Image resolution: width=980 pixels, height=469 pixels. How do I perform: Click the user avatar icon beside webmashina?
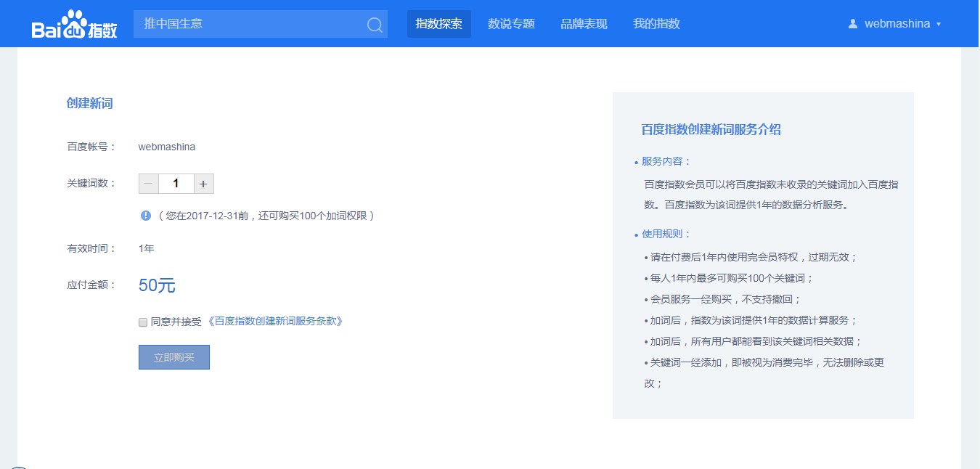click(853, 24)
